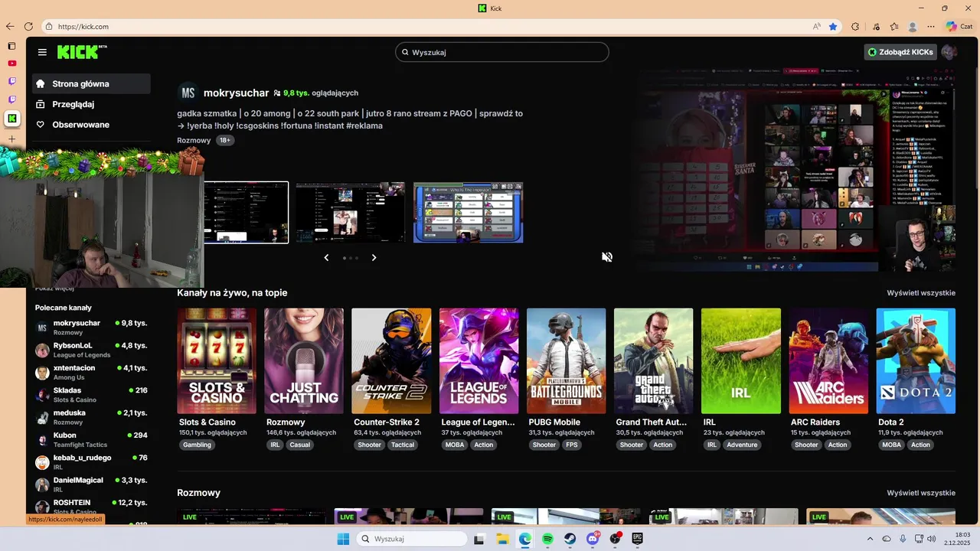This screenshot has height=551, width=980.
Task: Refresh the page
Action: 28,26
